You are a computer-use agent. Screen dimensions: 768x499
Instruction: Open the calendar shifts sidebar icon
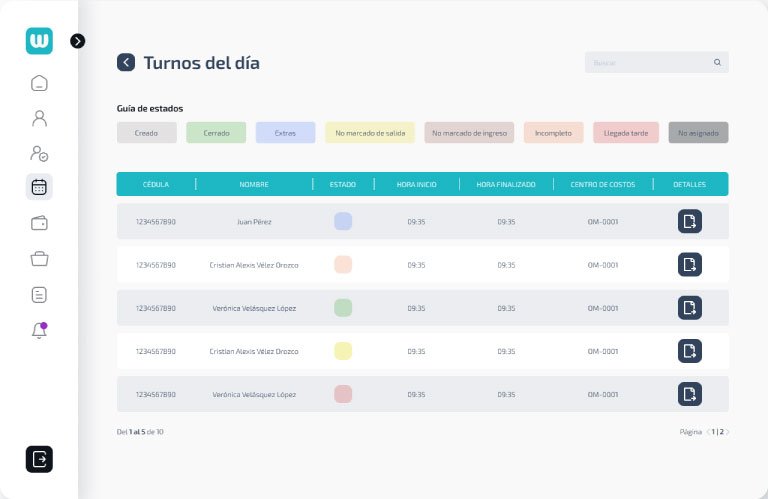[39, 187]
